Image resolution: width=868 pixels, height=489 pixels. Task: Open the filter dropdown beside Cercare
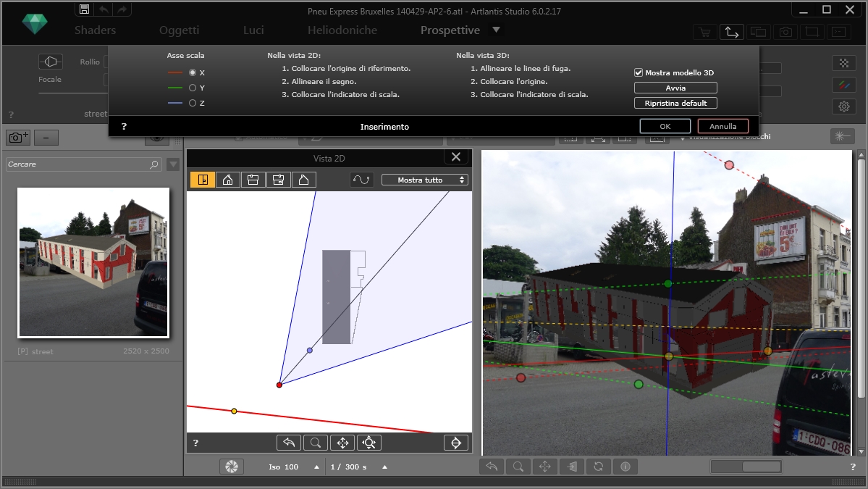[x=173, y=164]
